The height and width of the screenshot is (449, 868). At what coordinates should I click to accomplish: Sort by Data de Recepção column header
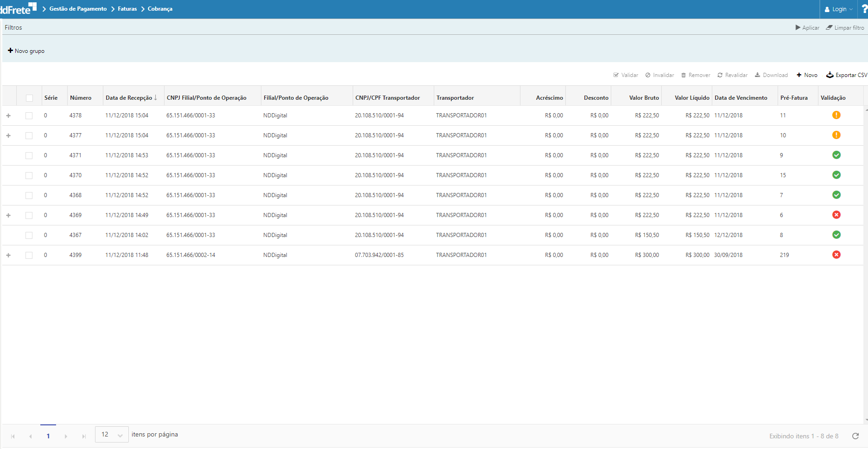[x=129, y=98]
